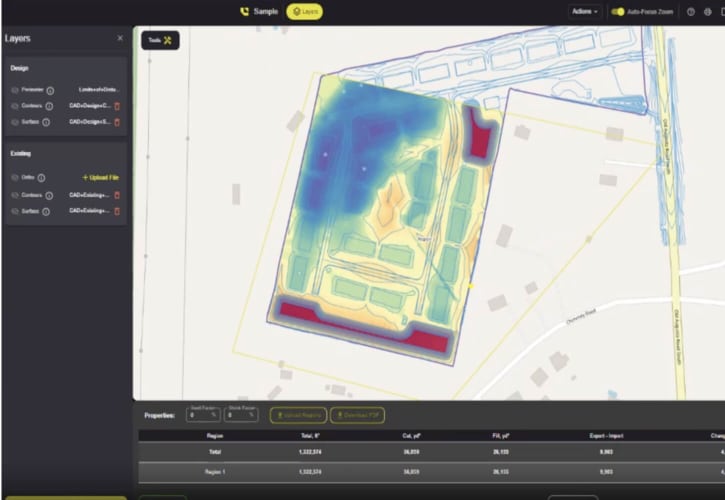725x500 pixels.
Task: Click Upload File for the Ortho layer
Action: pyautogui.click(x=100, y=178)
